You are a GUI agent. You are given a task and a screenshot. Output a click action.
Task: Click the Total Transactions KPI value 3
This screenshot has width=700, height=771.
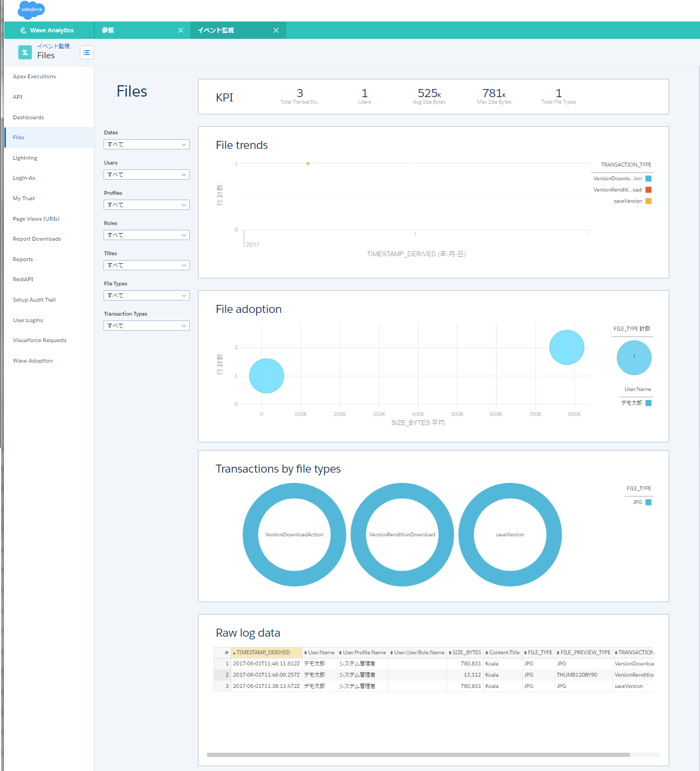pos(300,93)
